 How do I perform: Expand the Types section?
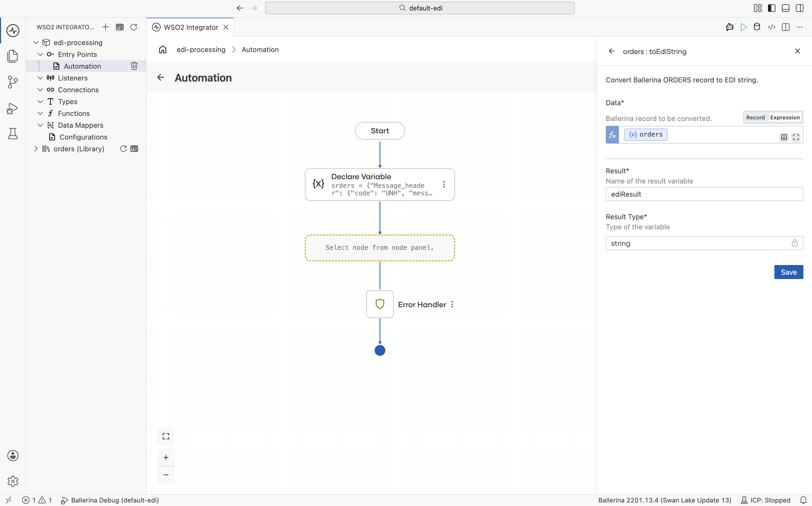pos(40,101)
